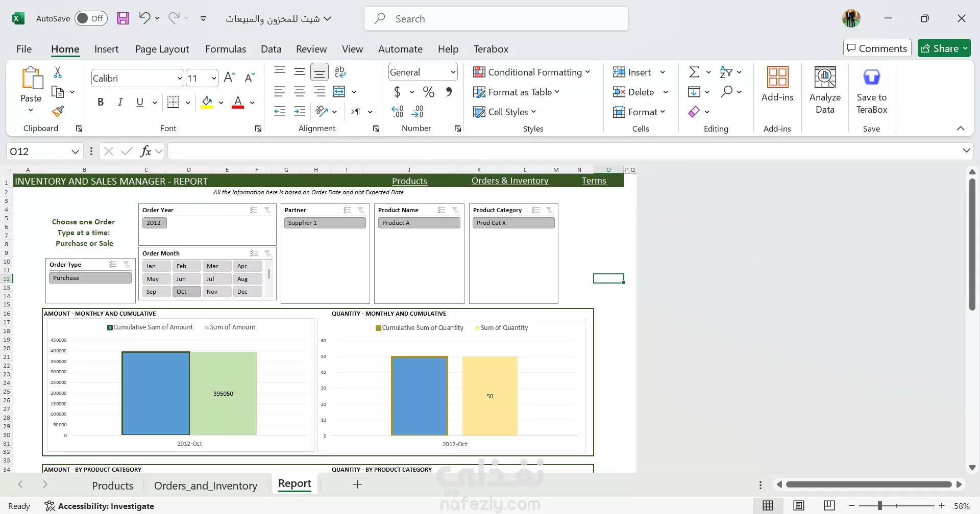Image resolution: width=980 pixels, height=514 pixels.
Task: Apply comma style number format
Action: [x=449, y=92]
